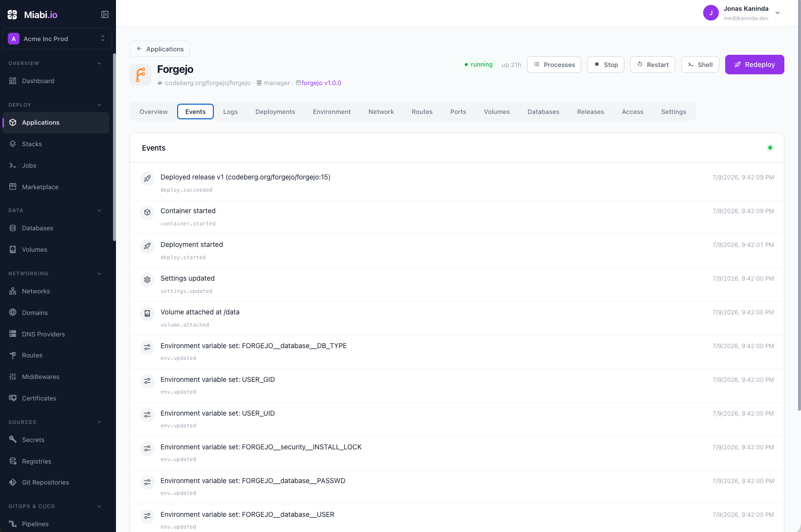The width and height of the screenshot is (801, 532).
Task: Stop the Forgejo application
Action: click(606, 65)
